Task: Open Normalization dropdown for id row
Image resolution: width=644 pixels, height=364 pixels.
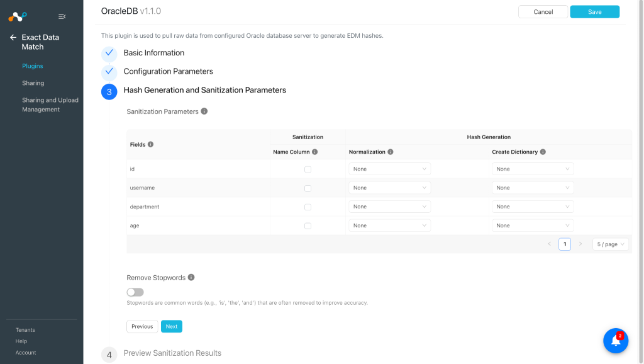Action: click(389, 169)
